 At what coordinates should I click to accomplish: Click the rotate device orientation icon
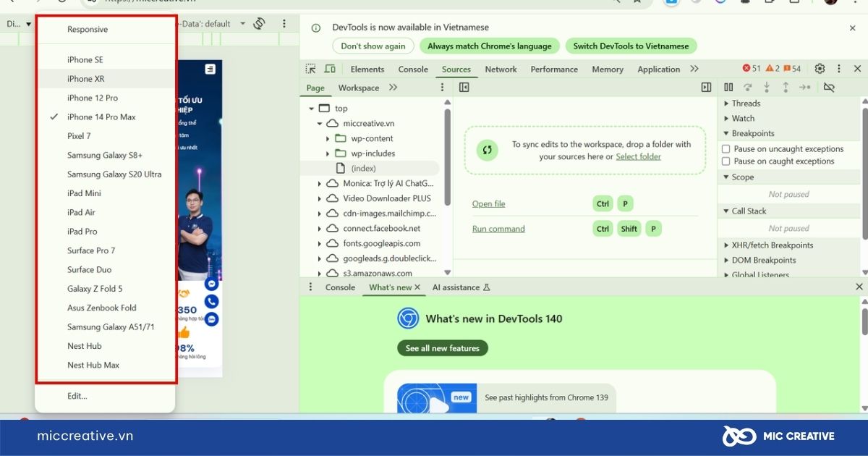pyautogui.click(x=259, y=24)
